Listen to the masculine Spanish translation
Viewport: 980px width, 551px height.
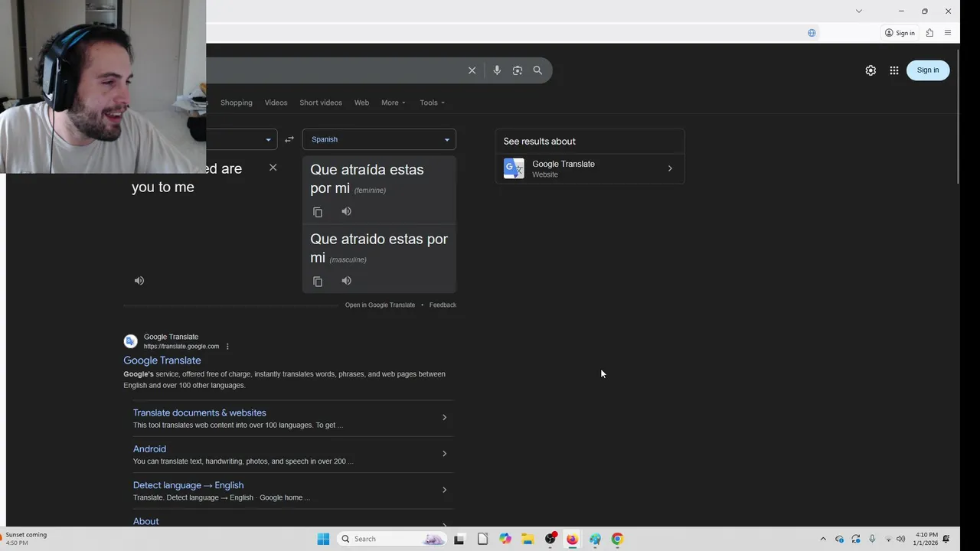pos(346,281)
